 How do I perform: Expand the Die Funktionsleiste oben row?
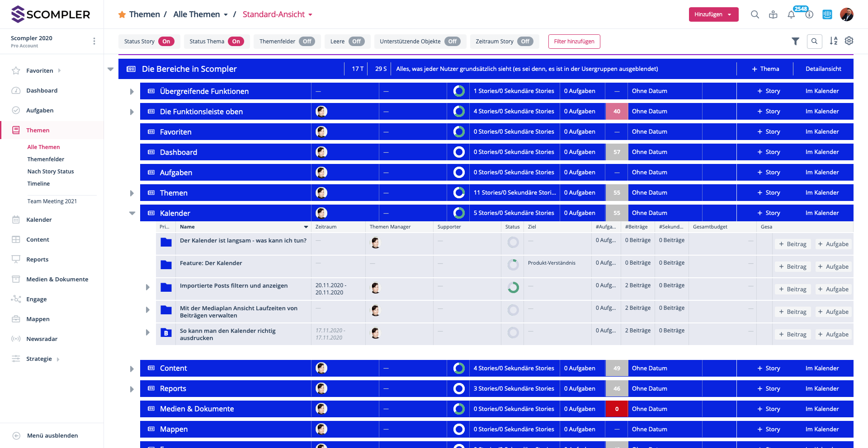132,112
